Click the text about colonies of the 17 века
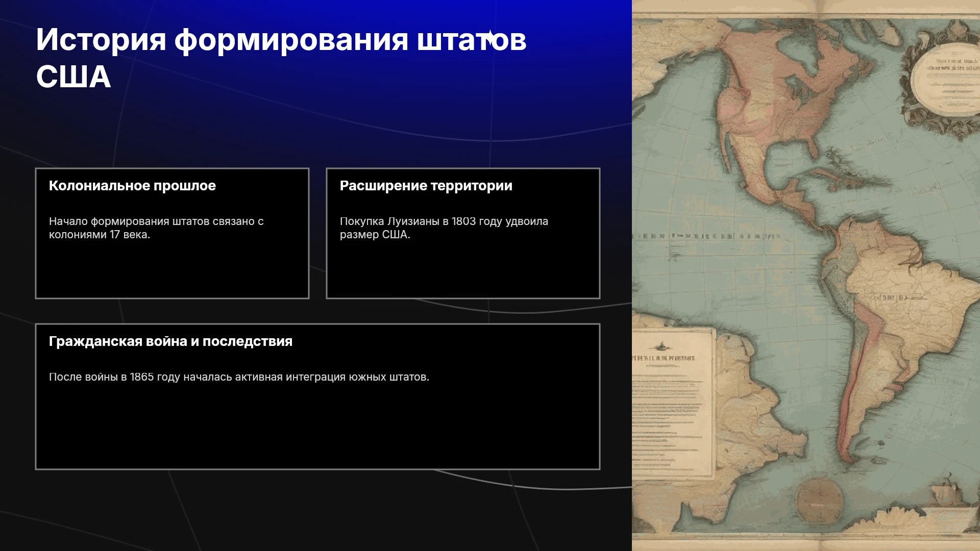 [156, 228]
